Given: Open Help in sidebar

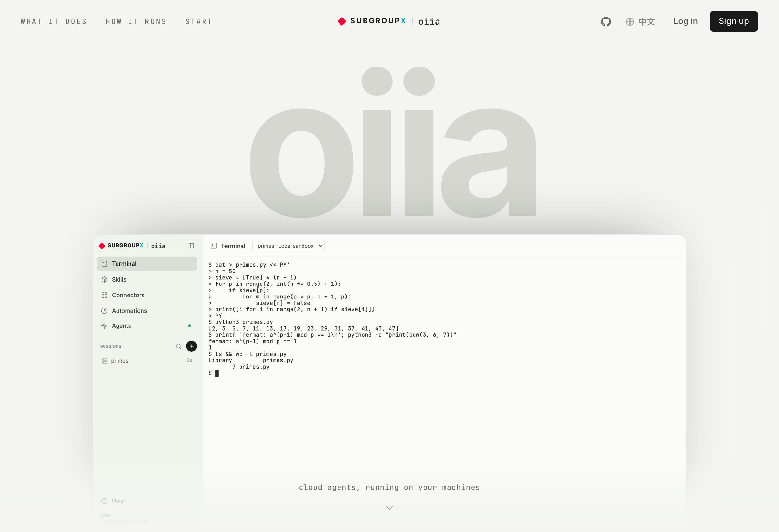Looking at the screenshot, I should (x=146, y=501).
